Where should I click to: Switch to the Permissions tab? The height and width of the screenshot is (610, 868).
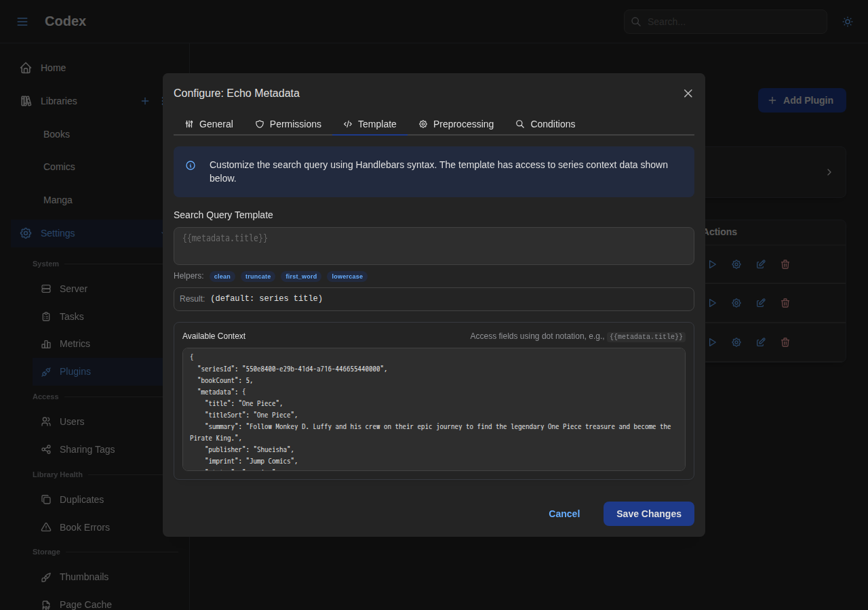288,124
